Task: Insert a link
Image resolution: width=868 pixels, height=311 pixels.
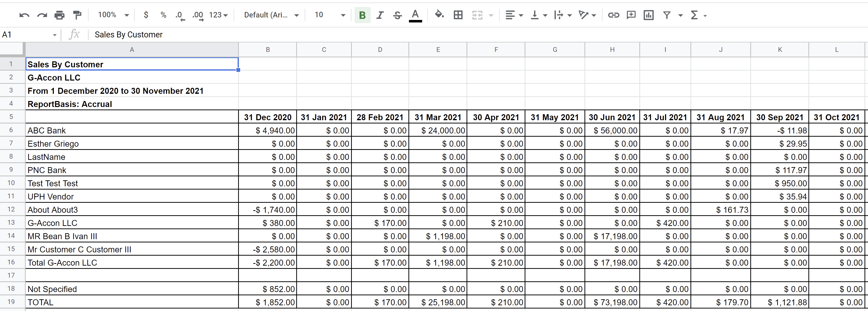Action: [x=614, y=15]
